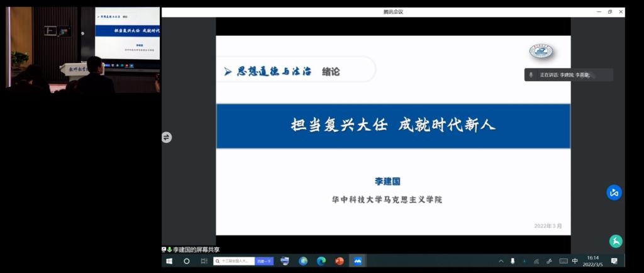Viewport: 644px width, 273px height.
Task: Click the blue round assistant icon
Action: coord(614,192)
